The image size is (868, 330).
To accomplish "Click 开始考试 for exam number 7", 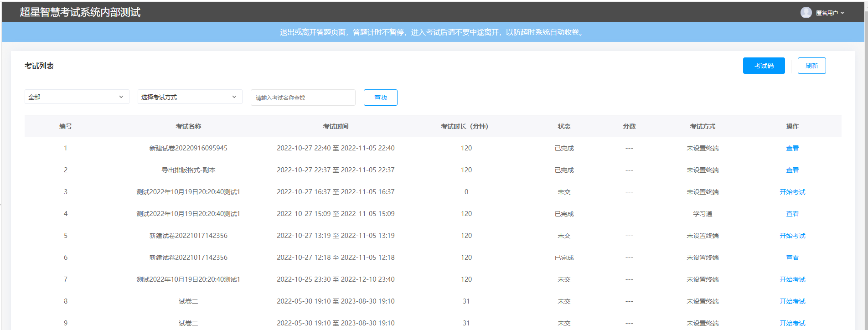I will click(792, 279).
